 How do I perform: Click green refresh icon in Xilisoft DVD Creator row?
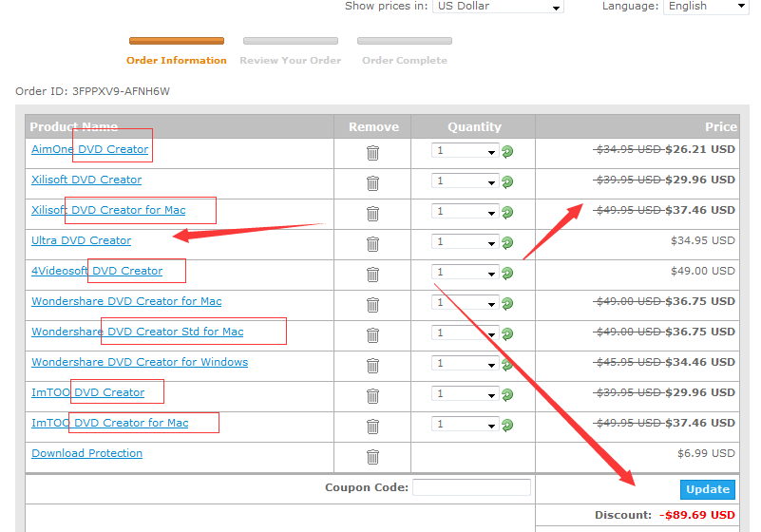coord(507,182)
